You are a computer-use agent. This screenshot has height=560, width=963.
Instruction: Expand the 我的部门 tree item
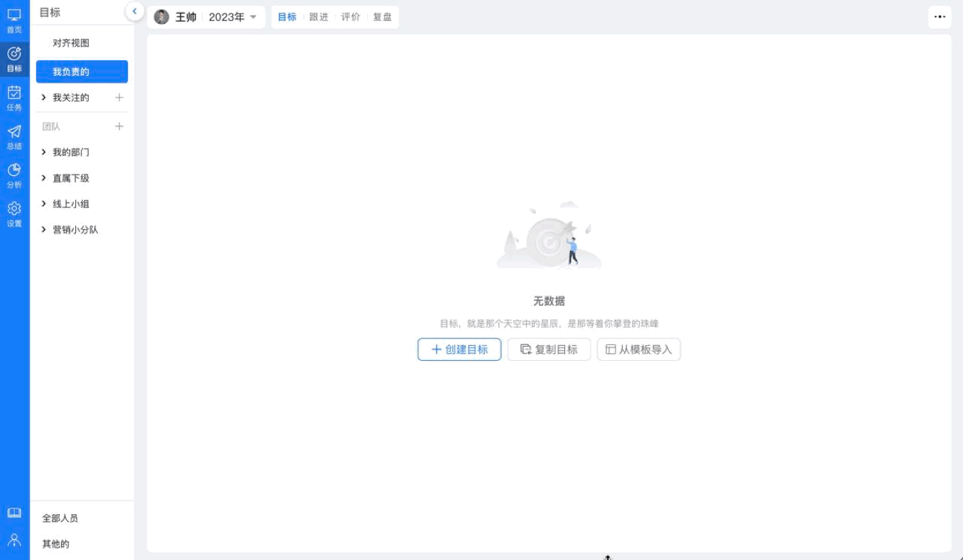click(44, 152)
